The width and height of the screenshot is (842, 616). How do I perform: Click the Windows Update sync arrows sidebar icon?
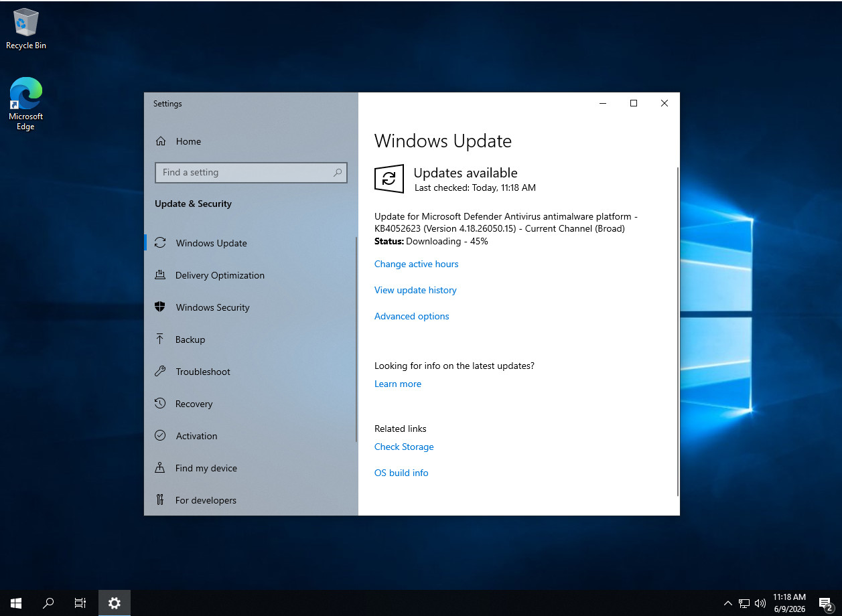coord(160,243)
